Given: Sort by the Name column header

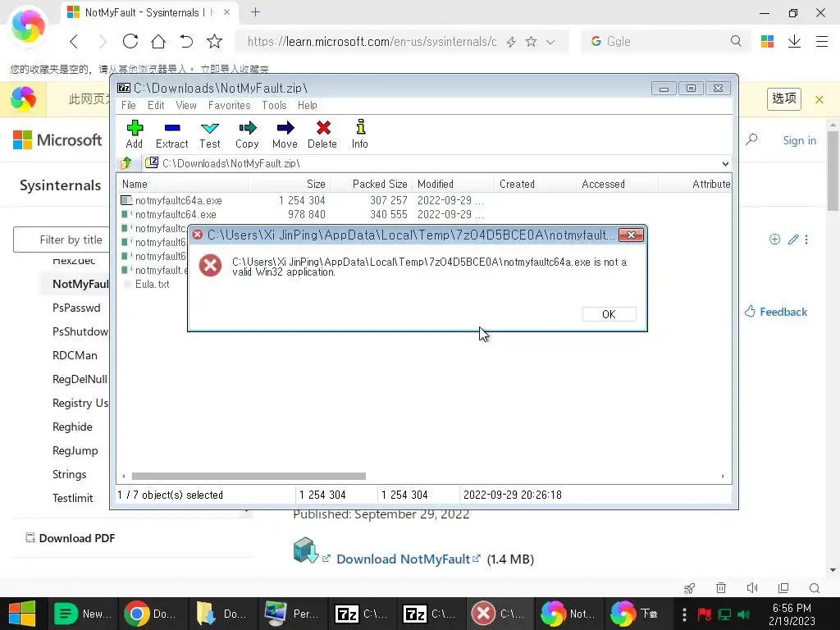Looking at the screenshot, I should [183, 184].
